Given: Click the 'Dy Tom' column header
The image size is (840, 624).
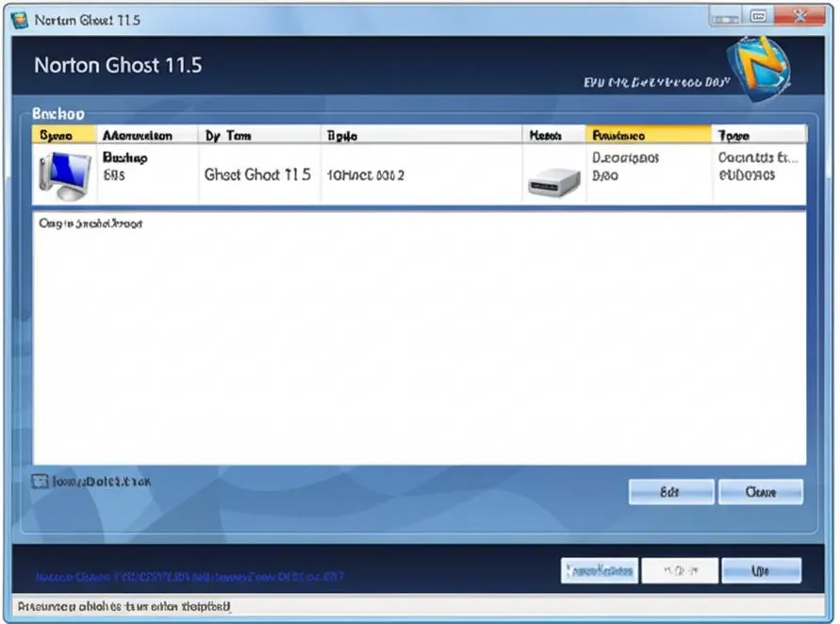Looking at the screenshot, I should [x=259, y=135].
